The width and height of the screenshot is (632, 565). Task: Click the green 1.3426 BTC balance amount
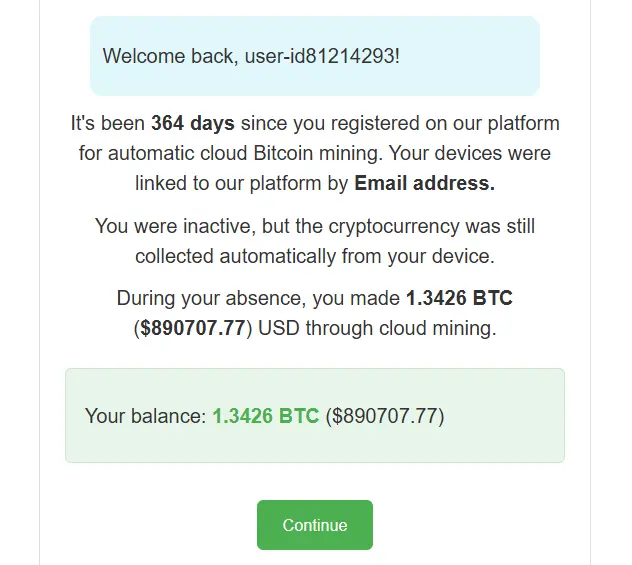pos(266,416)
